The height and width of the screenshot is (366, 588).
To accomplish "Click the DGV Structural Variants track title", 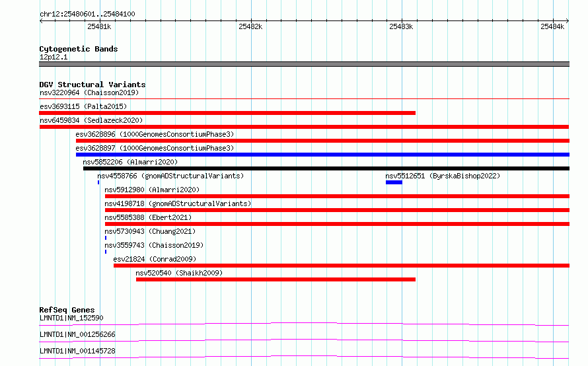I will pos(92,85).
